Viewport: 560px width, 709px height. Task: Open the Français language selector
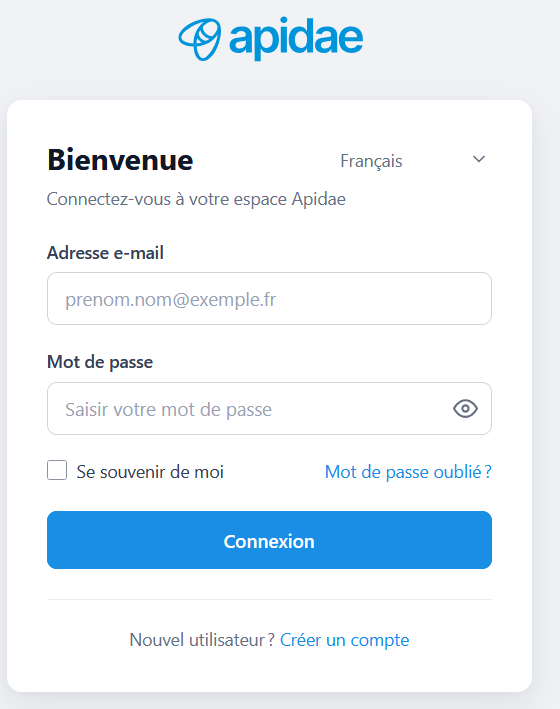point(413,160)
